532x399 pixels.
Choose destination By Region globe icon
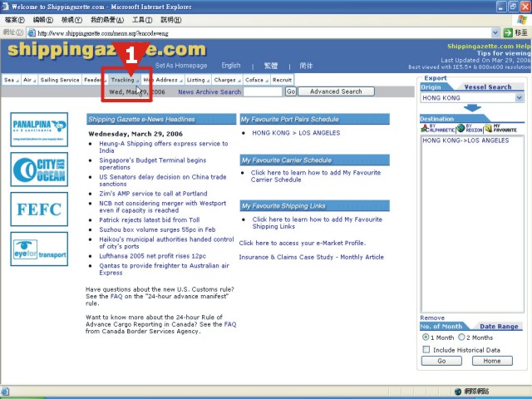coord(469,128)
